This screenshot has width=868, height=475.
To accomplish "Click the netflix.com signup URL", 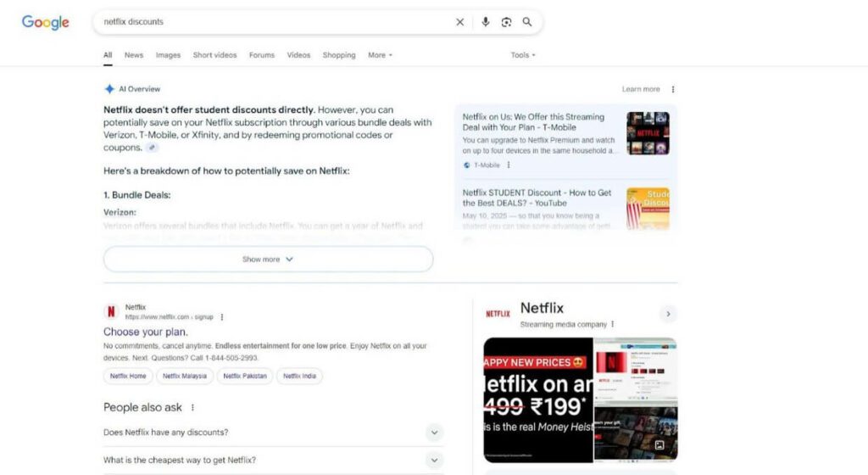I will tap(169, 317).
